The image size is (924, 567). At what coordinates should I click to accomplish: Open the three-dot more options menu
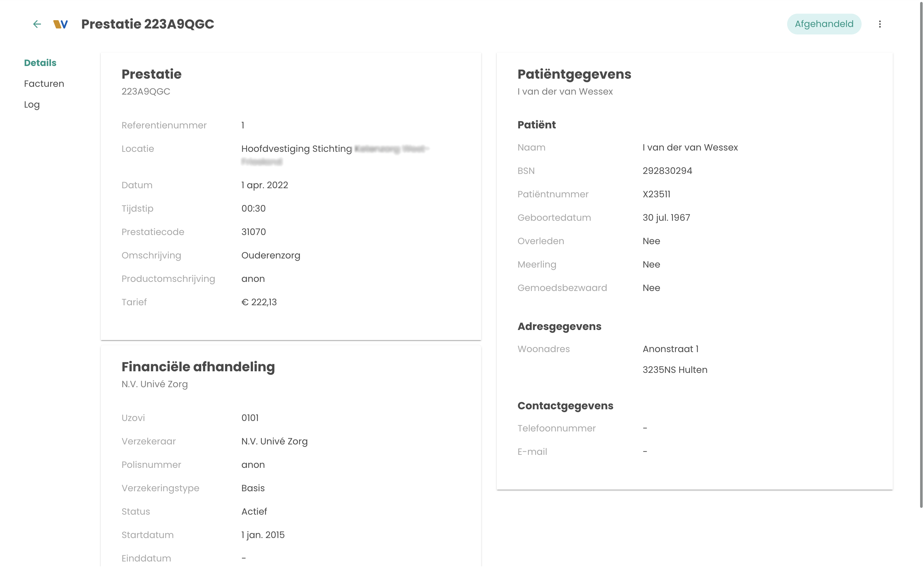click(879, 24)
